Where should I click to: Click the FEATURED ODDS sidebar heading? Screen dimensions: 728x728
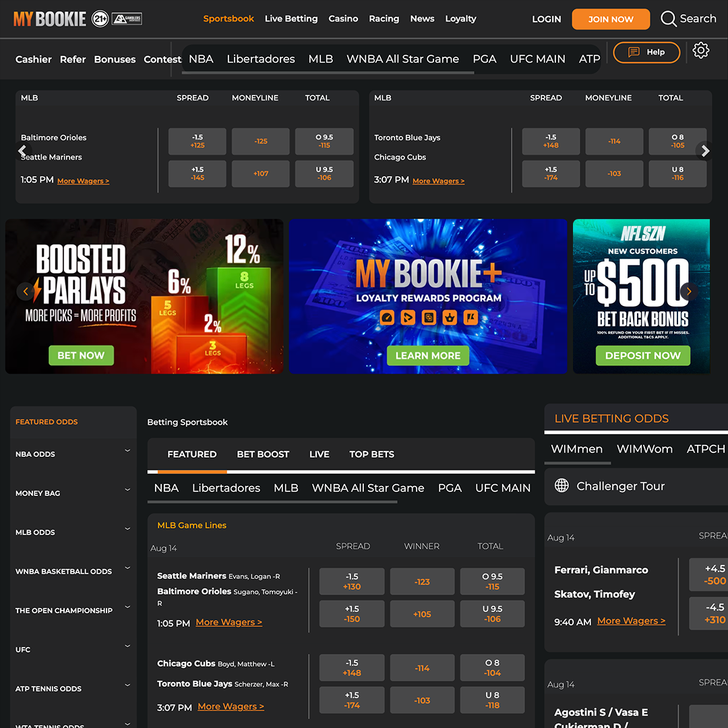(x=47, y=422)
